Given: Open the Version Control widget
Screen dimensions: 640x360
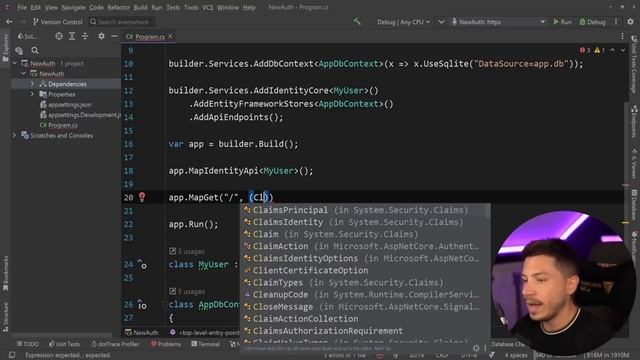Looking at the screenshot, I should click(x=58, y=22).
